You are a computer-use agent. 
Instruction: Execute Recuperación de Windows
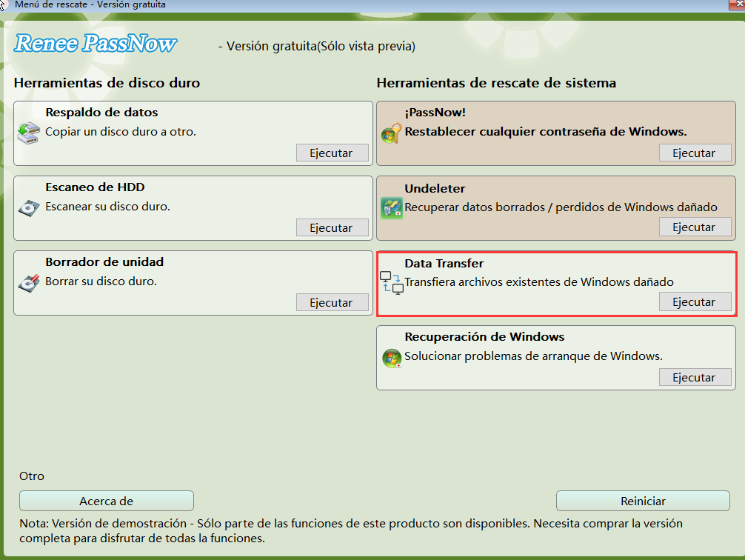[695, 378]
